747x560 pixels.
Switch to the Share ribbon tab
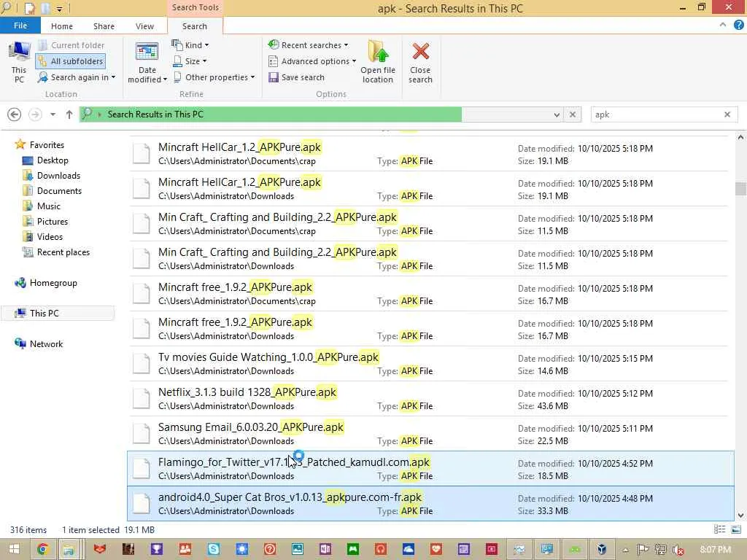[104, 26]
